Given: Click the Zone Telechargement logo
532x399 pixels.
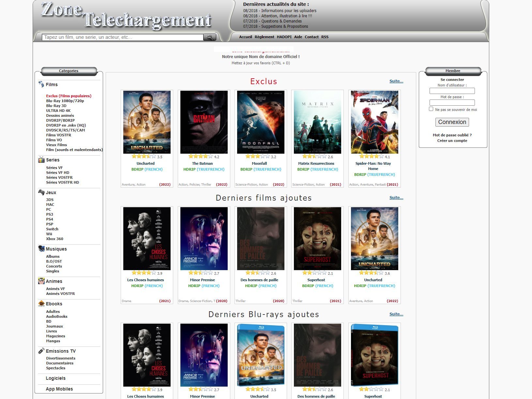Looking at the screenshot, I should click(x=127, y=16).
